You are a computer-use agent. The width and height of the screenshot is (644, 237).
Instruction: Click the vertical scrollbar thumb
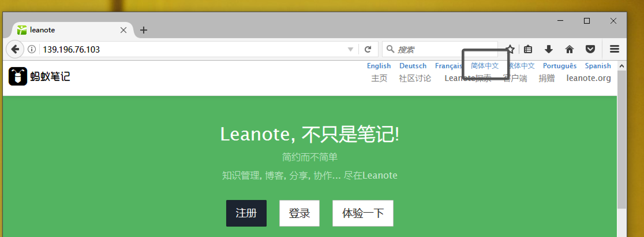(x=622, y=140)
